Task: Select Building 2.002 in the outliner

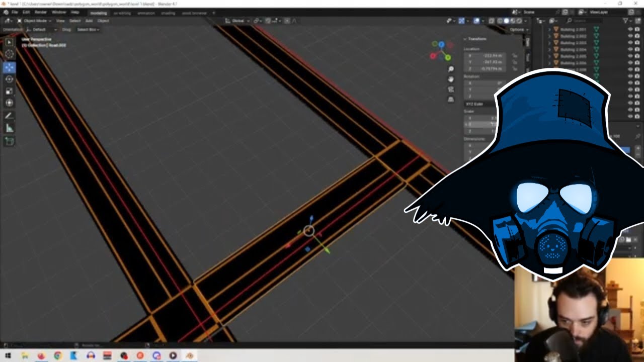Action: click(574, 36)
